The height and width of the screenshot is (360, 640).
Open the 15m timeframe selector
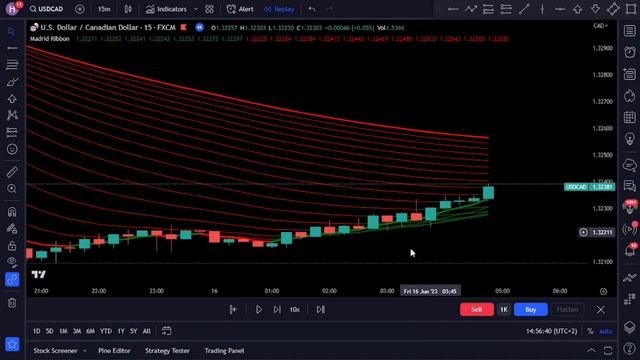pyautogui.click(x=104, y=9)
